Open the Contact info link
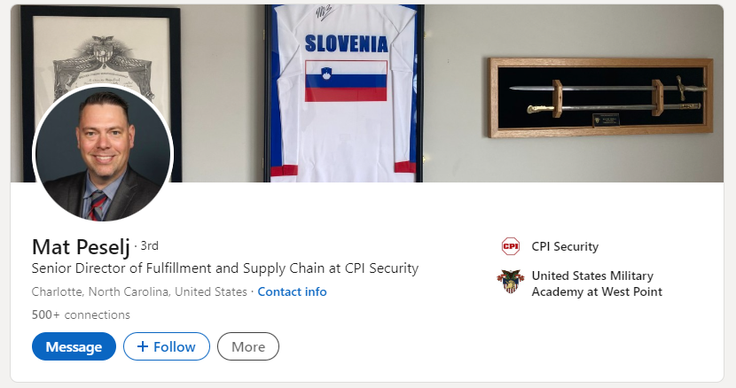The width and height of the screenshot is (736, 388). tap(292, 292)
